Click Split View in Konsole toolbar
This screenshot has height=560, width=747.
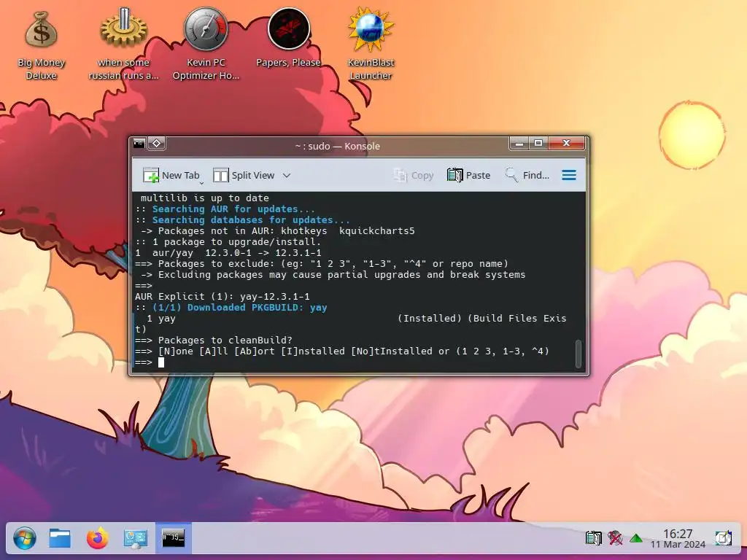point(244,175)
